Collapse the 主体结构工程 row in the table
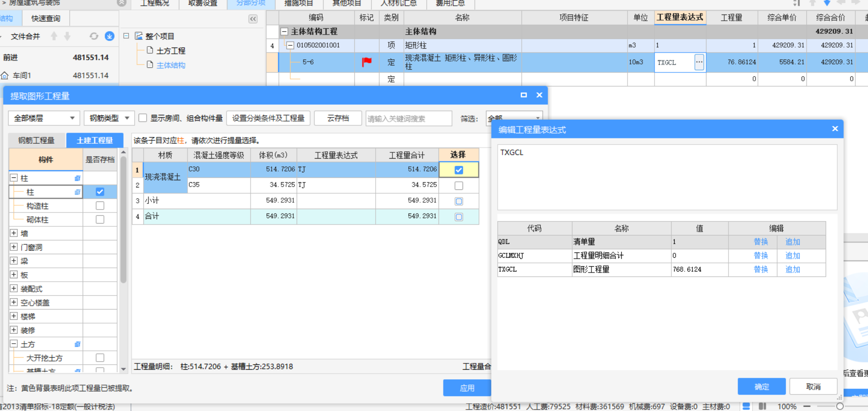This screenshot has height=411, width=868. point(284,32)
